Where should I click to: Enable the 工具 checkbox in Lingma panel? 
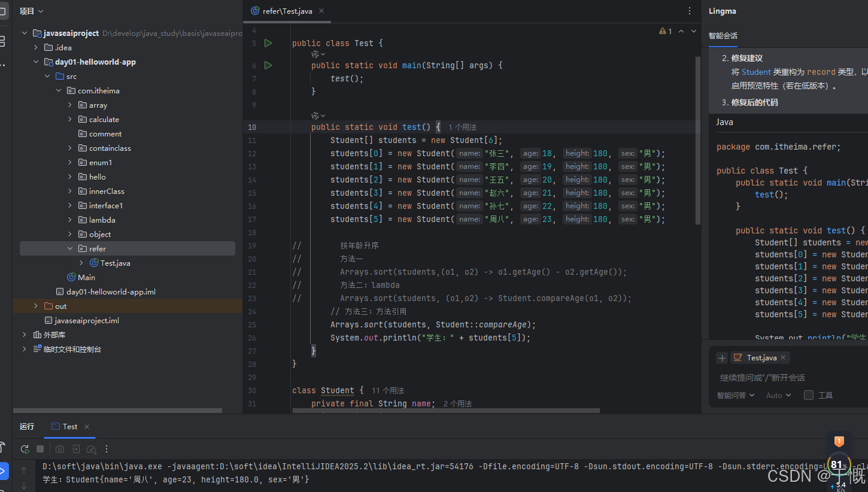(x=808, y=394)
